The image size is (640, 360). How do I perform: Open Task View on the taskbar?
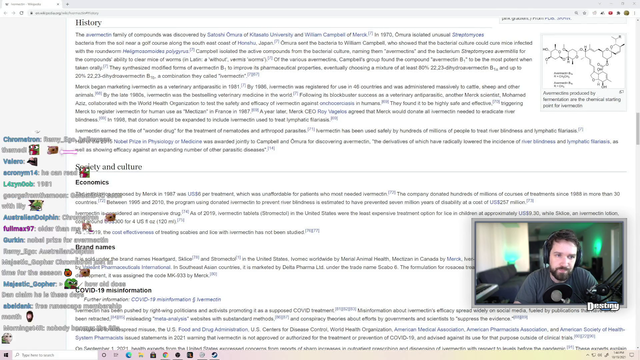(116, 355)
